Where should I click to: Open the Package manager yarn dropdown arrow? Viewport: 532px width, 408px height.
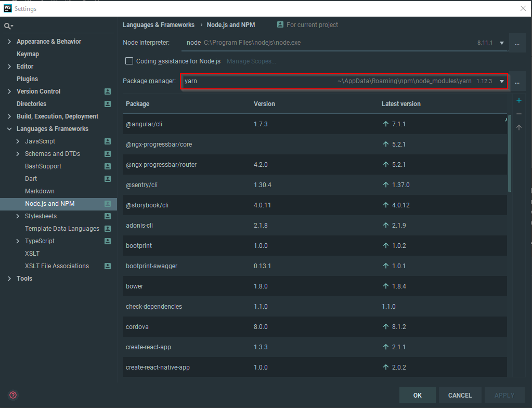point(501,81)
